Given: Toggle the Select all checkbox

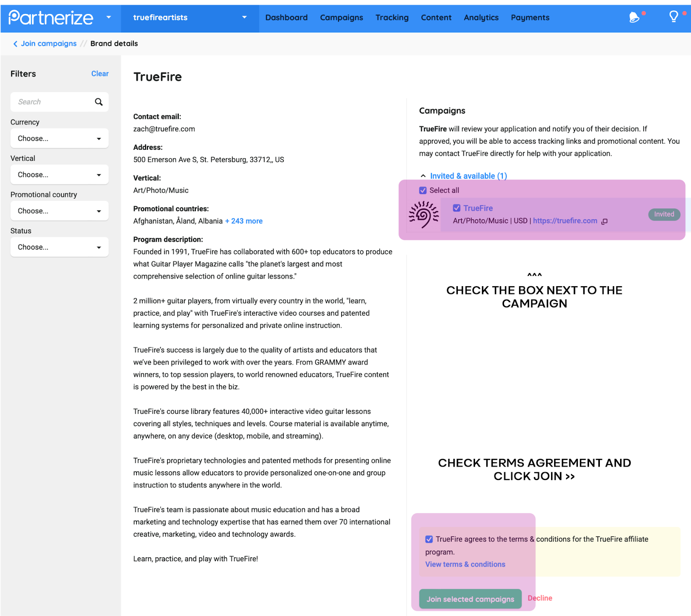Looking at the screenshot, I should (x=423, y=190).
